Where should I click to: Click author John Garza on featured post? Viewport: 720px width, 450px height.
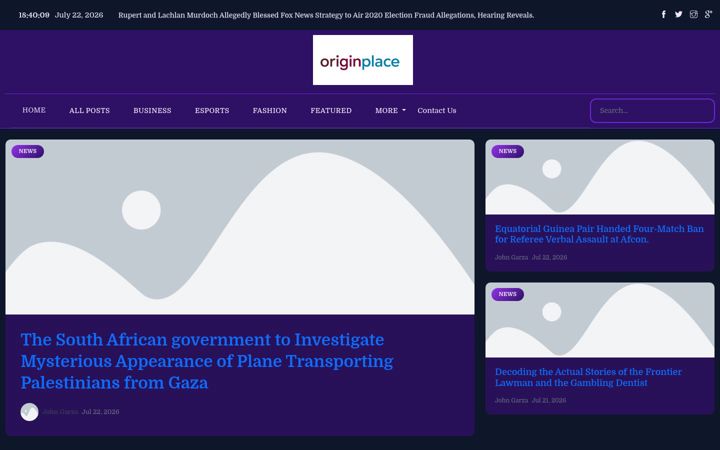tap(61, 412)
